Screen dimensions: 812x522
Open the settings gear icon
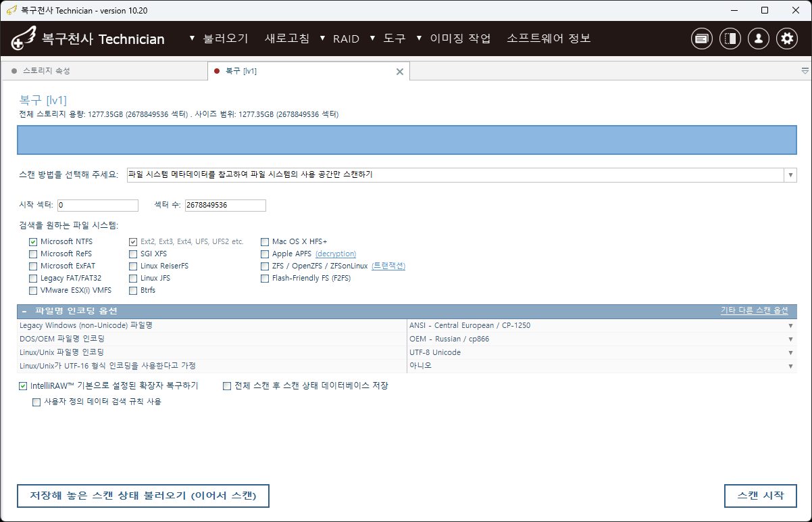point(787,39)
